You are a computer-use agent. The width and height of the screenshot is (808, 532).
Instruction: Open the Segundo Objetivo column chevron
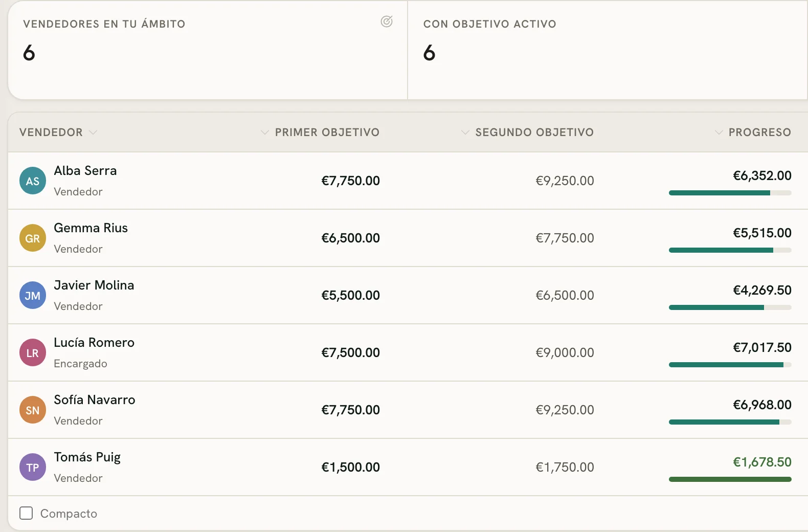pos(465,132)
